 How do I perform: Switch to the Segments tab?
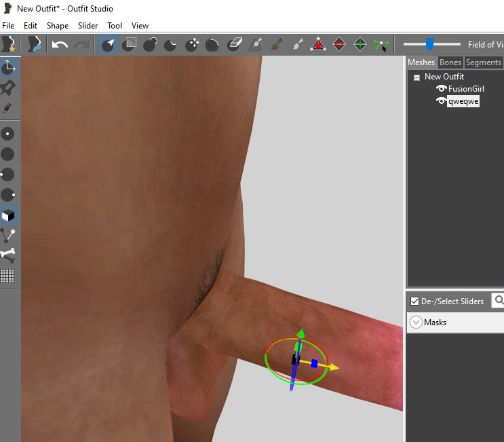pyautogui.click(x=483, y=62)
